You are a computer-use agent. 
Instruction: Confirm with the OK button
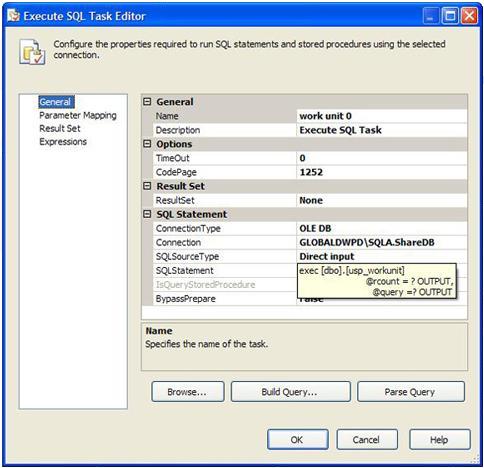coord(297,439)
